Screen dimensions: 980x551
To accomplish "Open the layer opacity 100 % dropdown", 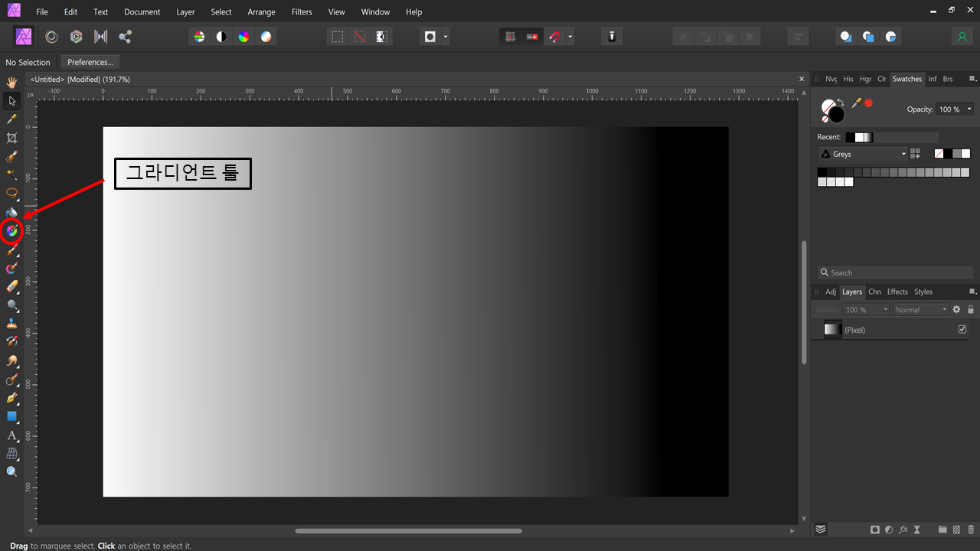I will pyautogui.click(x=866, y=310).
